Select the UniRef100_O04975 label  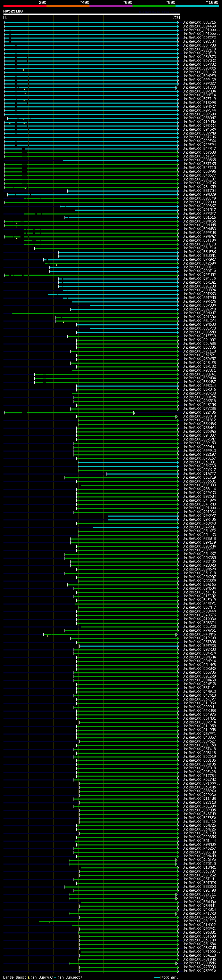pyautogui.click(x=199, y=714)
